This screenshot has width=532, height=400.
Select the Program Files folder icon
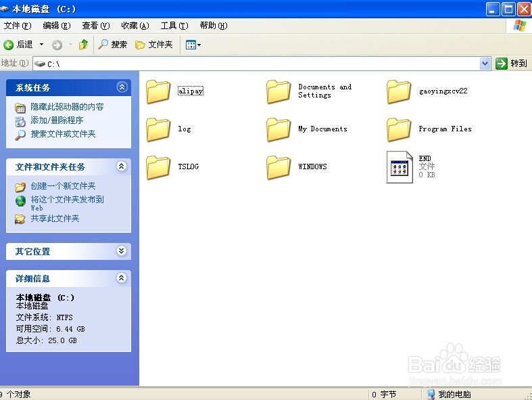(x=399, y=129)
